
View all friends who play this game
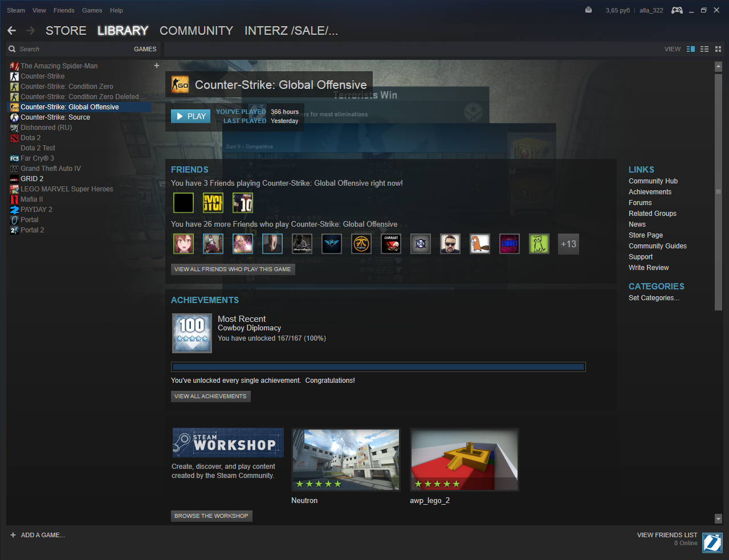point(233,269)
